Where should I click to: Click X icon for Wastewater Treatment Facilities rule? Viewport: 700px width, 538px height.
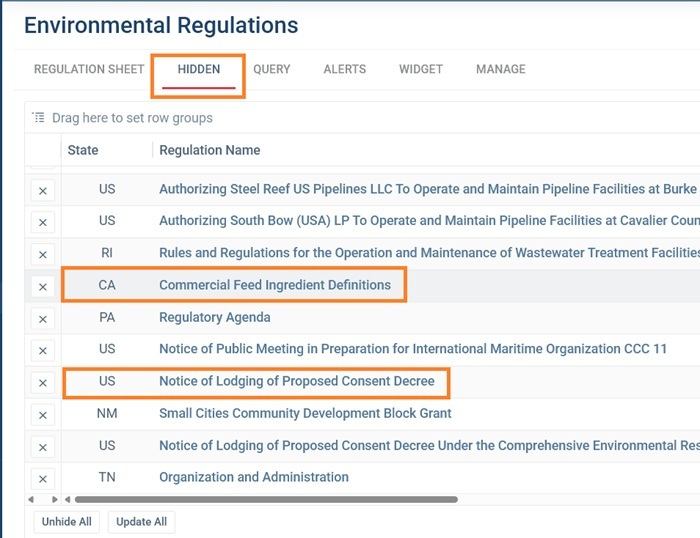tap(43, 255)
